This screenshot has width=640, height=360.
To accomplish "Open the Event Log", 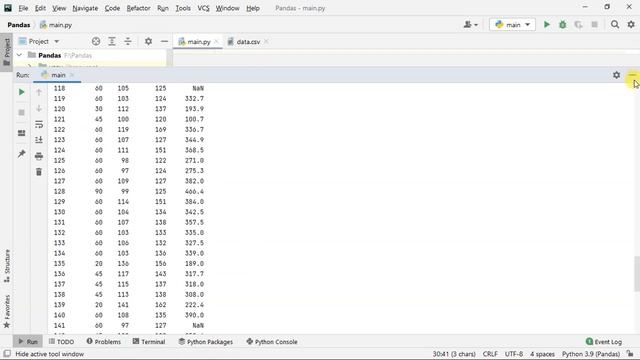I will [604, 342].
